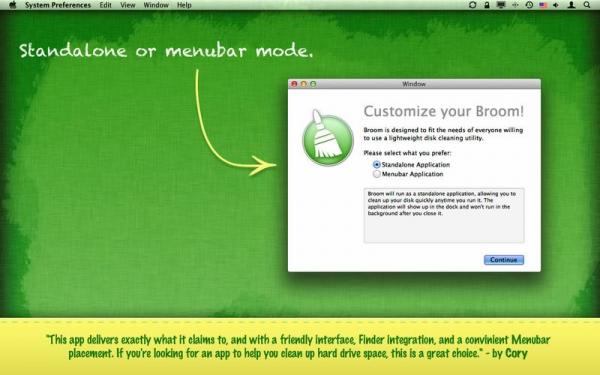This screenshot has height=375, width=600.
Task: Click the 'Customize your Broom!' heading
Action: click(443, 111)
